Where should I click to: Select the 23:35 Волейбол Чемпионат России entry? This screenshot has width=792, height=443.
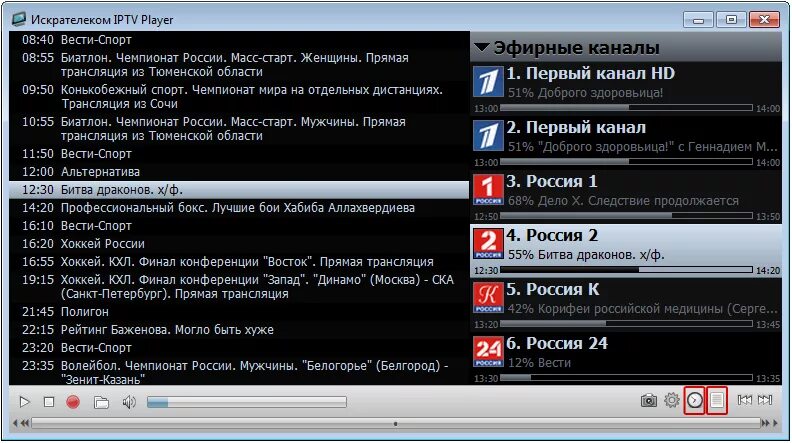pos(239,372)
